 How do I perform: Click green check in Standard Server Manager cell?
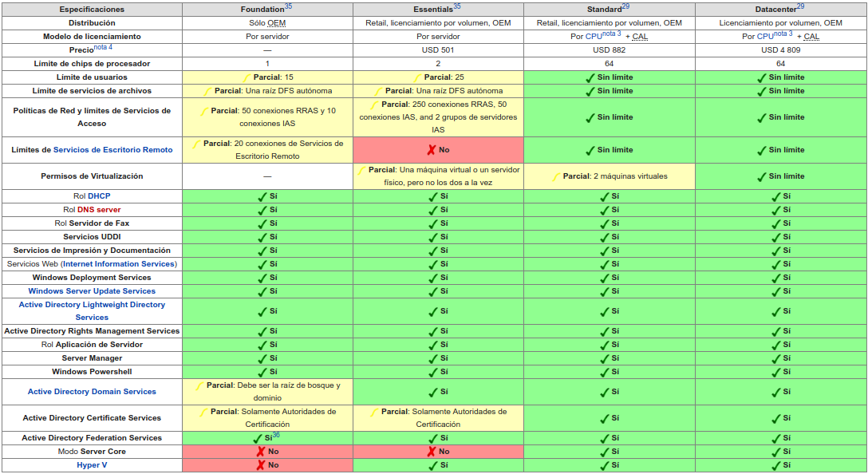[605, 359]
